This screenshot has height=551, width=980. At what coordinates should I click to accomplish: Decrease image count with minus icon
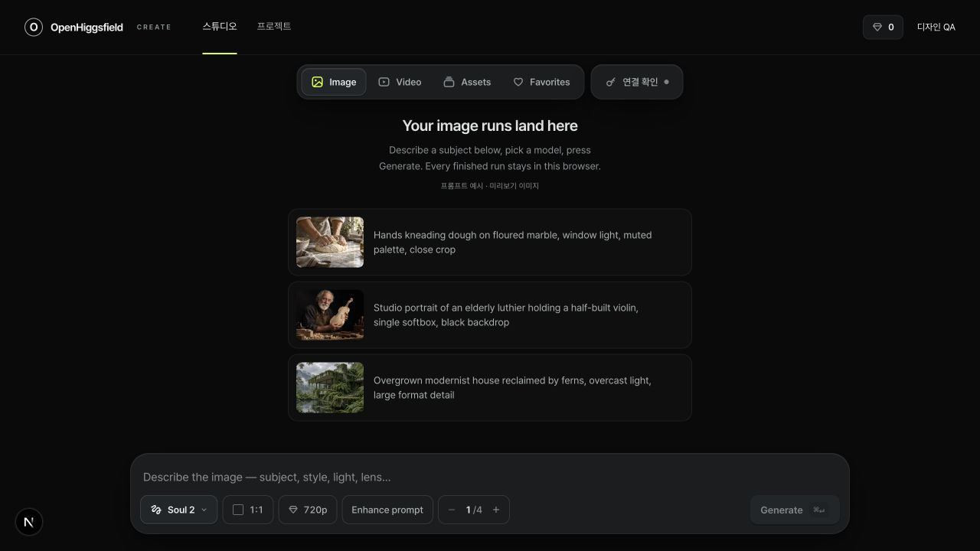click(x=452, y=510)
